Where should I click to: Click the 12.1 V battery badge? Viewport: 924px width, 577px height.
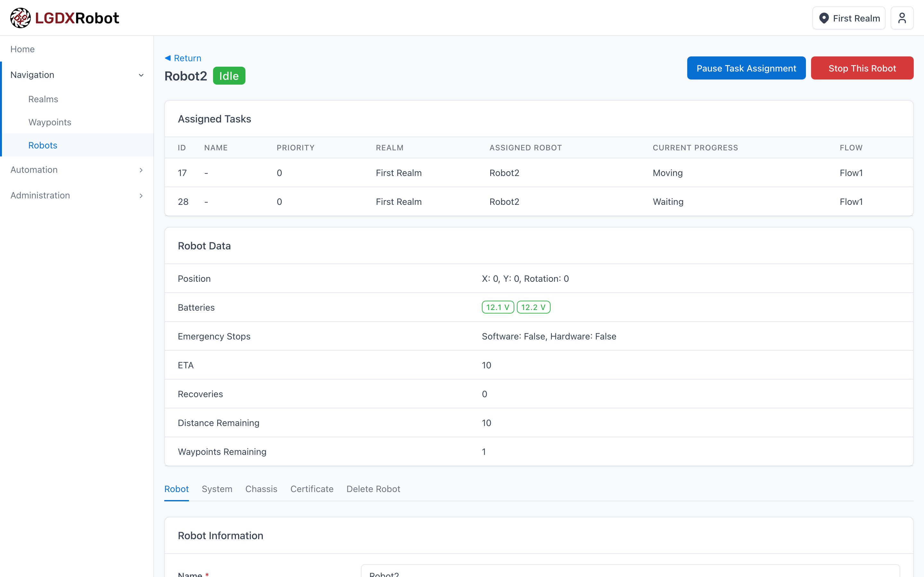[498, 307]
